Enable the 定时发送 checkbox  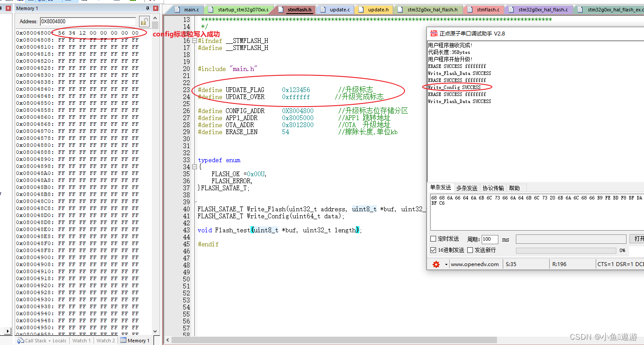(433, 239)
